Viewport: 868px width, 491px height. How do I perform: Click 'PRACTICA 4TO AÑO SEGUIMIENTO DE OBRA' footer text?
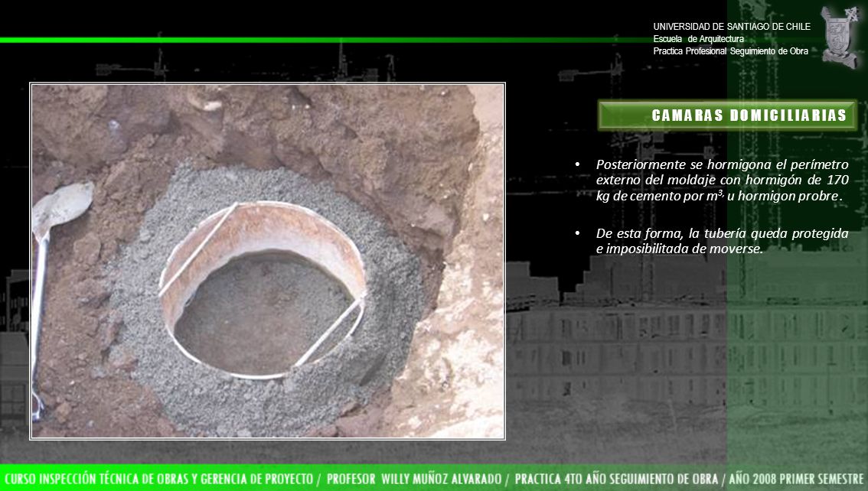616,479
